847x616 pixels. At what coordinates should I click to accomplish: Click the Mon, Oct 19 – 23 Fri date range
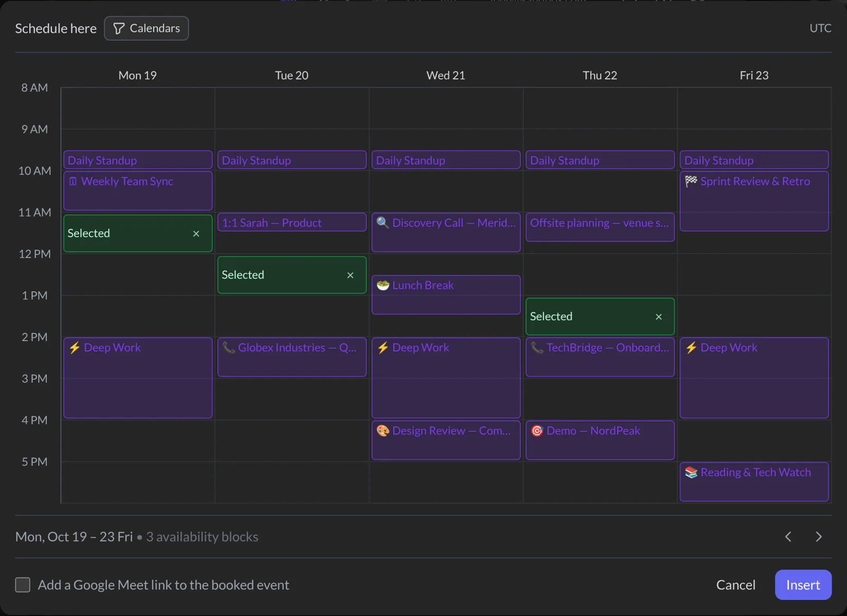pos(74,537)
